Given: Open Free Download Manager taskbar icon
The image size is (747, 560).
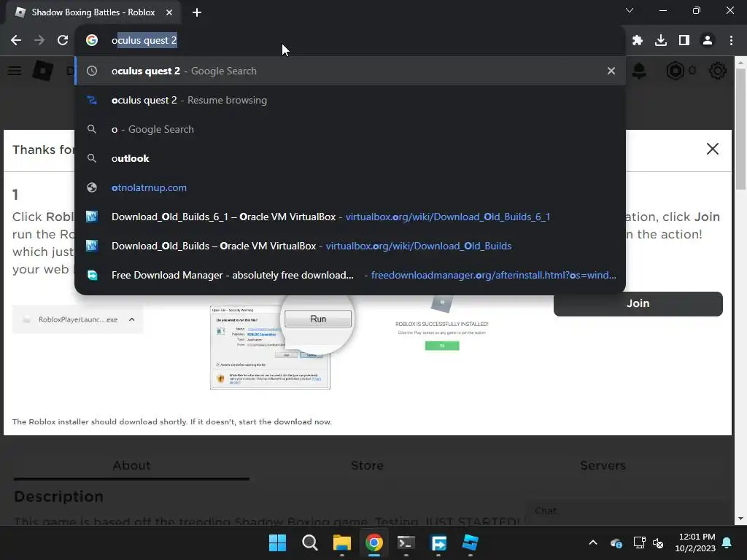Looking at the screenshot, I should (438, 542).
